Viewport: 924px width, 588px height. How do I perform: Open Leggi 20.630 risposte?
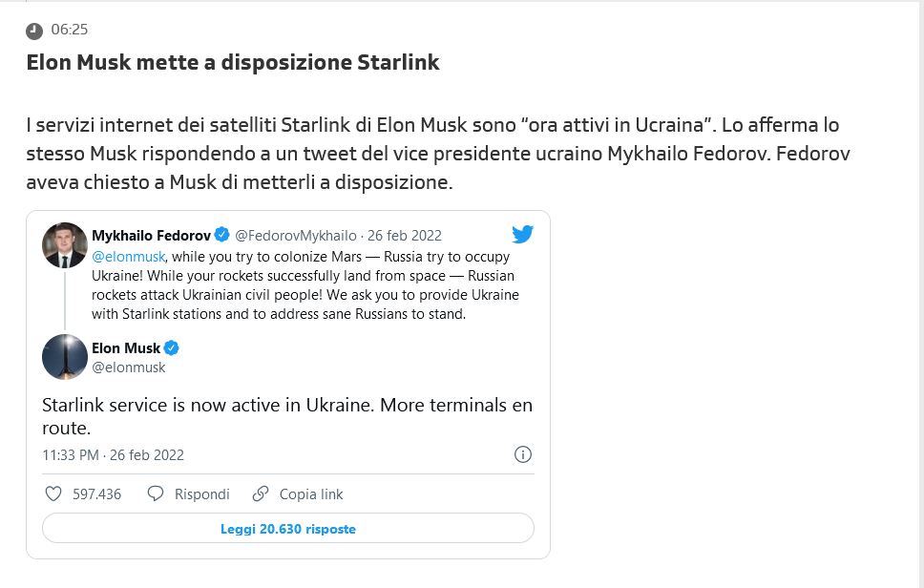tap(288, 528)
